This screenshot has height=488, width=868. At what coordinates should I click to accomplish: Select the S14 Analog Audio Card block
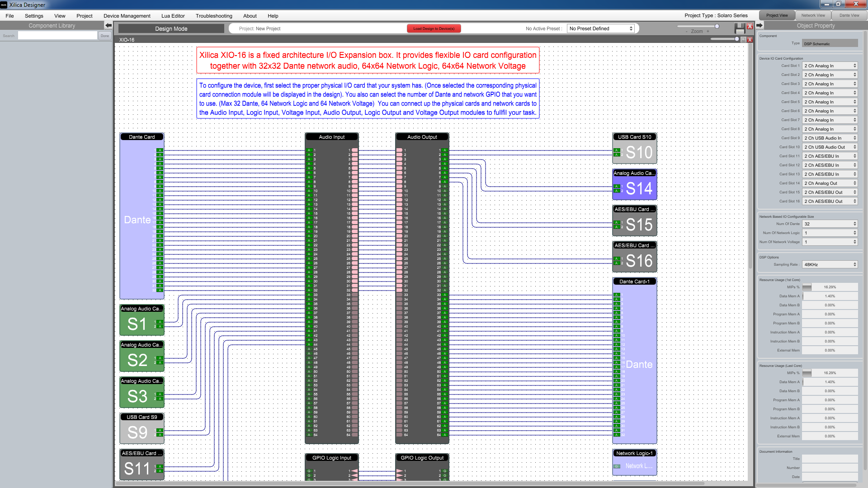pos(638,188)
